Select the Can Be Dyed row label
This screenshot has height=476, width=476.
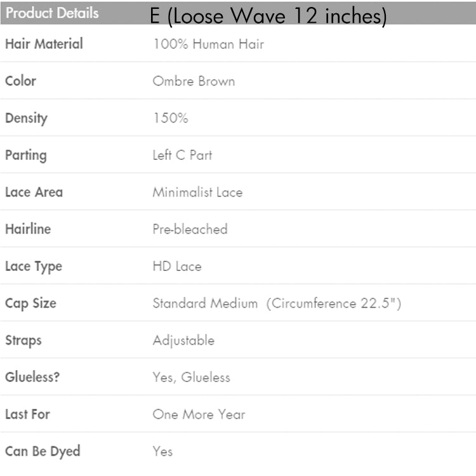[43, 451]
